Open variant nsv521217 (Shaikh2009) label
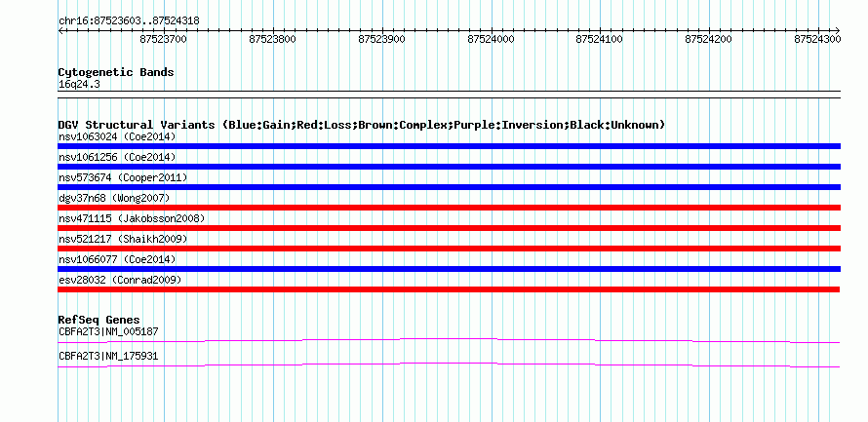868x422 pixels. (x=123, y=239)
